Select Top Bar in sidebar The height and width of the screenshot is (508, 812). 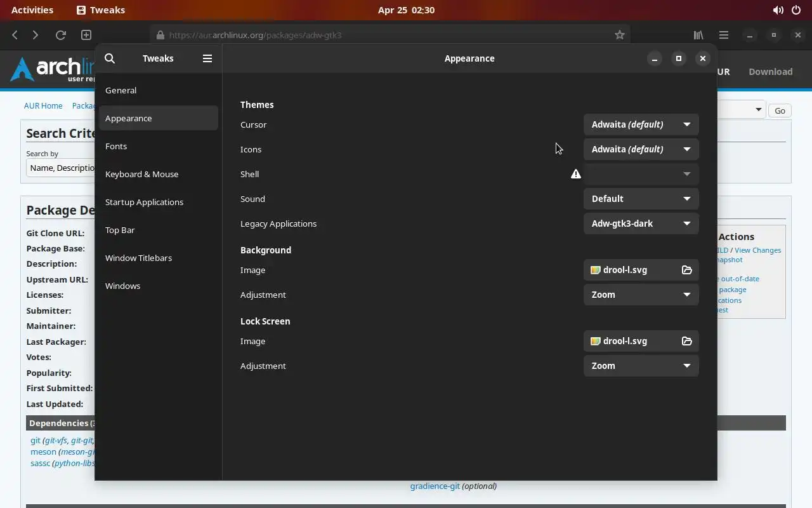point(159,230)
